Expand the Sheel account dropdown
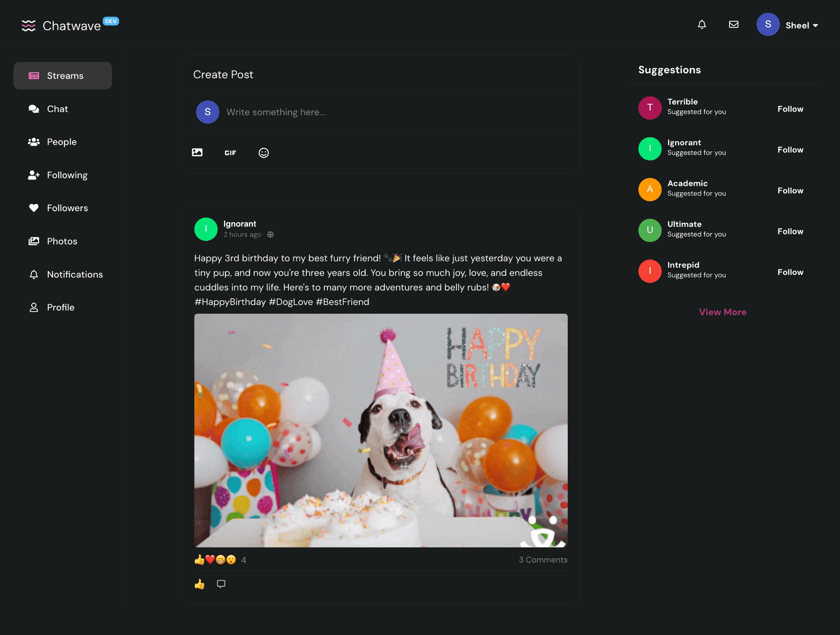This screenshot has height=635, width=840. point(802,26)
